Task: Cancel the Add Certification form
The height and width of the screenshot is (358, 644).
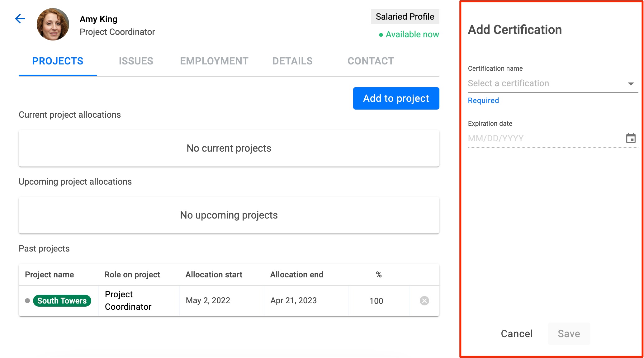Action: [x=517, y=334]
